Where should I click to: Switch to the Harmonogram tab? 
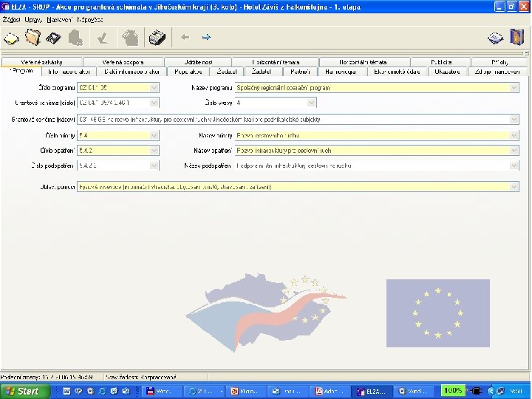coord(341,72)
